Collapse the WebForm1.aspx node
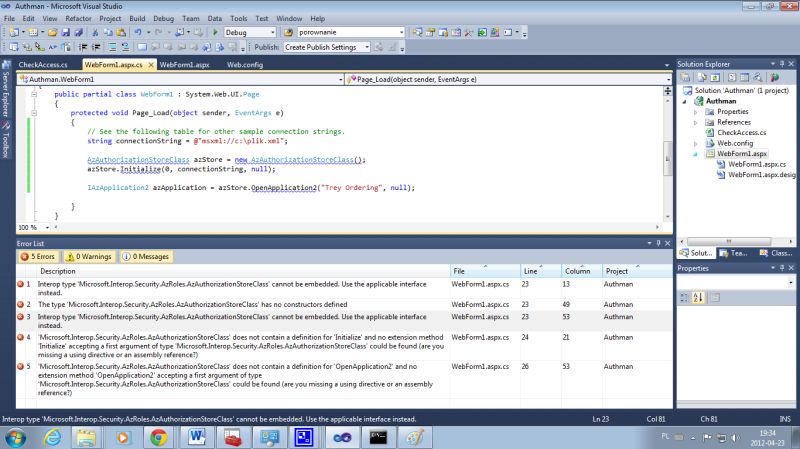Viewport: 800px width, 449px height. (x=695, y=154)
